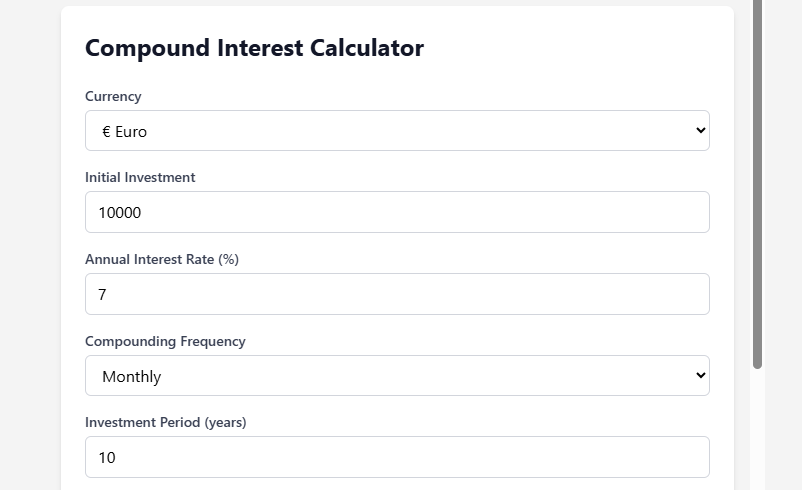The image size is (802, 490).
Task: Click the "Annual Interest Rate (%)" label
Action: [x=162, y=260]
